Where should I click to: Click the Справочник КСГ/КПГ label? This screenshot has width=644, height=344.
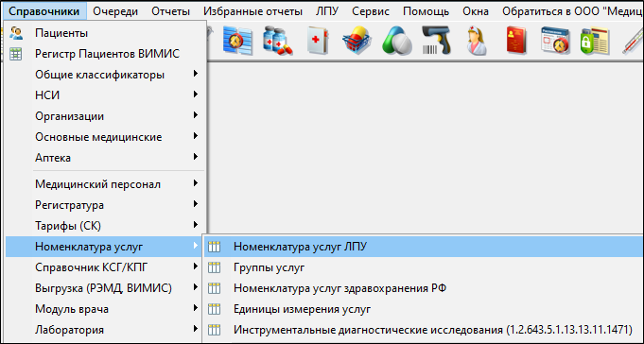pyautogui.click(x=92, y=267)
